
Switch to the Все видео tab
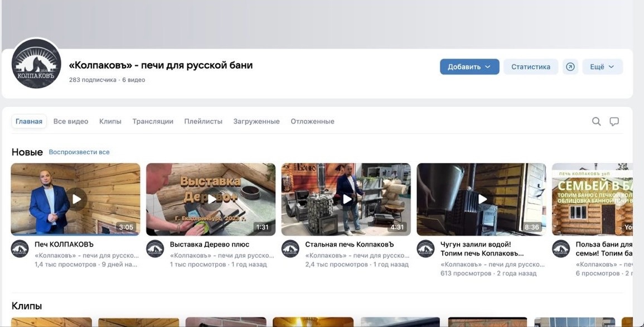click(x=71, y=121)
